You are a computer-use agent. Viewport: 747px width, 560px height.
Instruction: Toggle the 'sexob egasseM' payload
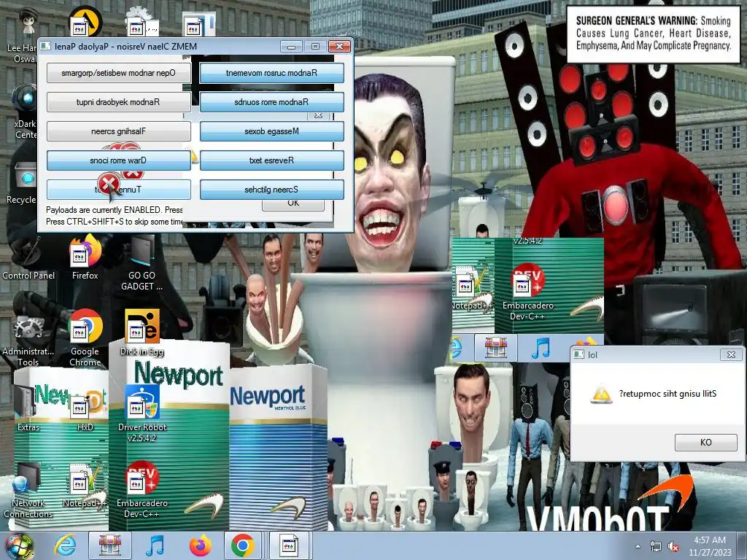point(271,131)
